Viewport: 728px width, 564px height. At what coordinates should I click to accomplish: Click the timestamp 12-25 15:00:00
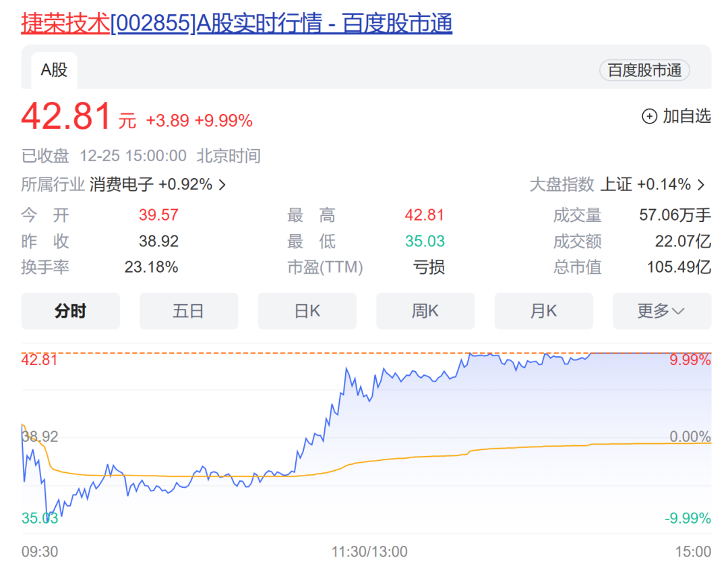tap(133, 156)
